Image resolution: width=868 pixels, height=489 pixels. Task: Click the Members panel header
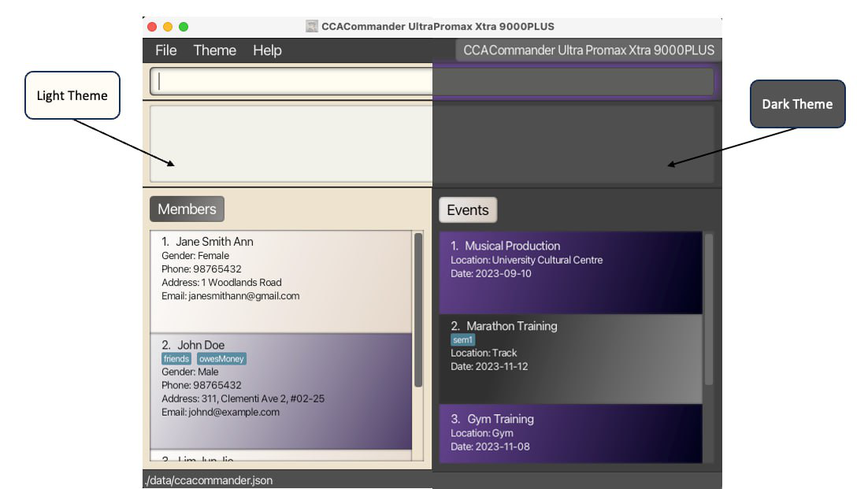coord(186,209)
